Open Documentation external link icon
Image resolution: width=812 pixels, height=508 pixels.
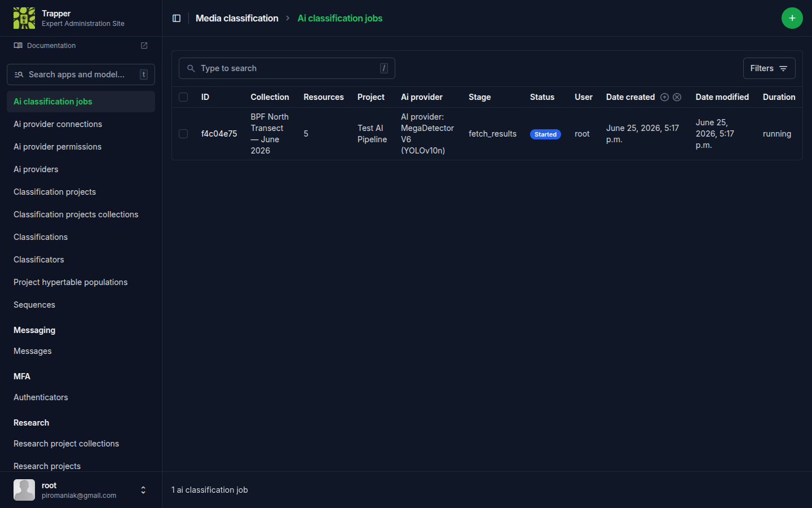[x=144, y=45]
